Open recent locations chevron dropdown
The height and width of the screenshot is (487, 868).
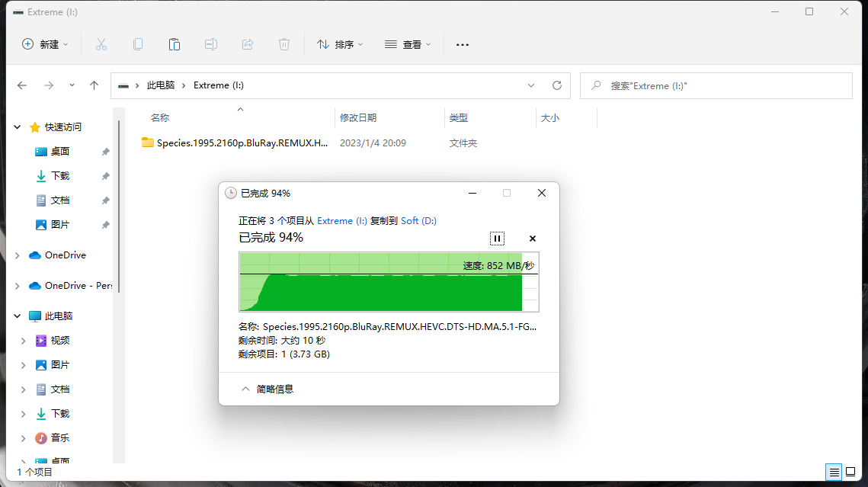click(x=72, y=85)
